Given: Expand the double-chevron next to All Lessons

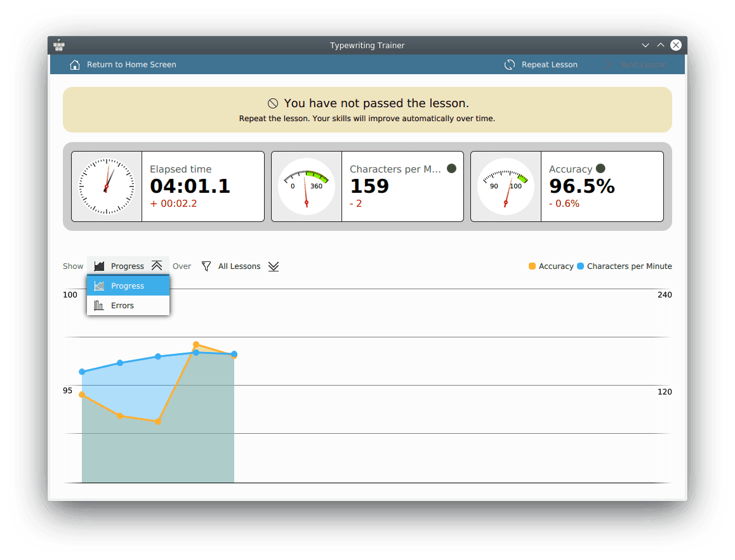Looking at the screenshot, I should coord(274,266).
